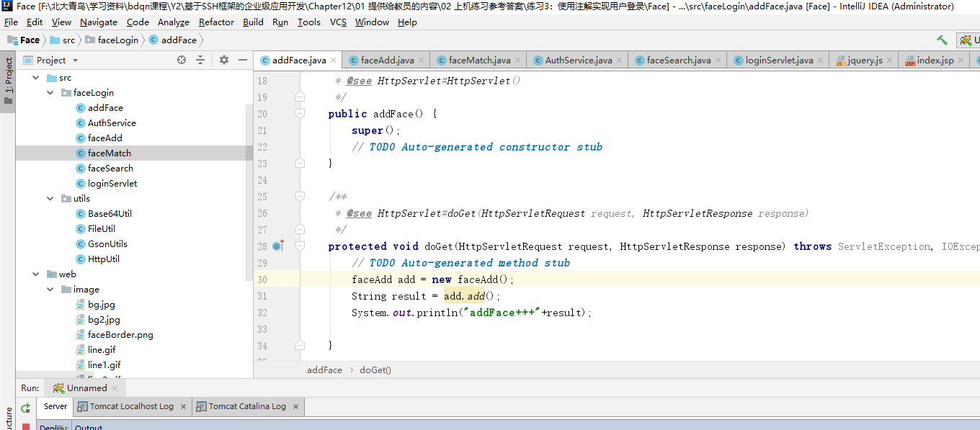The image size is (980, 430).
Task: Collapse the web folder
Action: (x=35, y=274)
